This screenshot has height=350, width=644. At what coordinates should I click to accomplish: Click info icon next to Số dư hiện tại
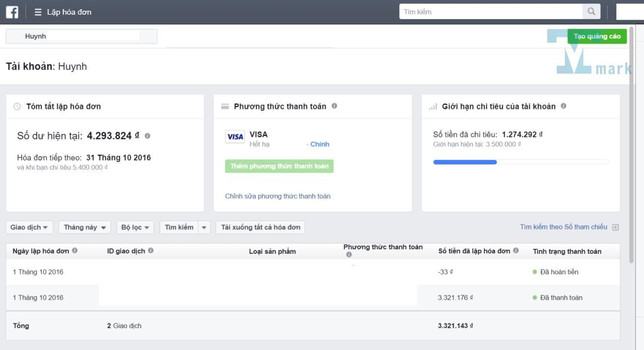point(147,136)
